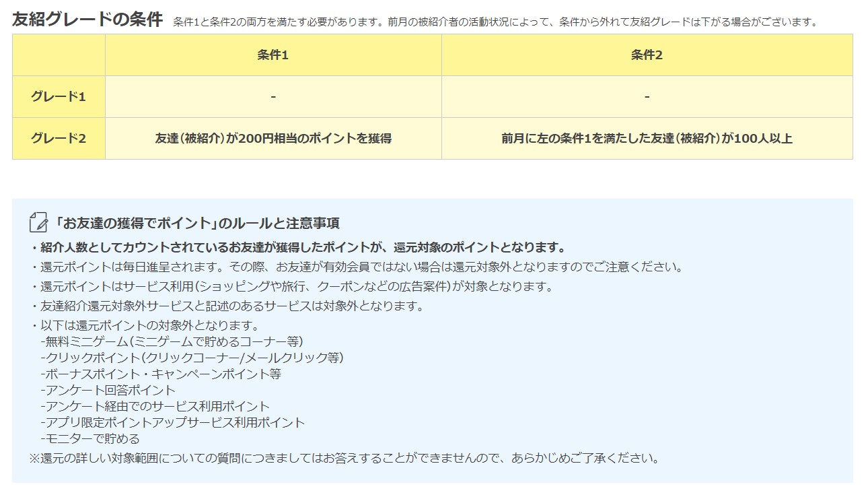
Task: Select the グレード1 row label
Action: [59, 97]
